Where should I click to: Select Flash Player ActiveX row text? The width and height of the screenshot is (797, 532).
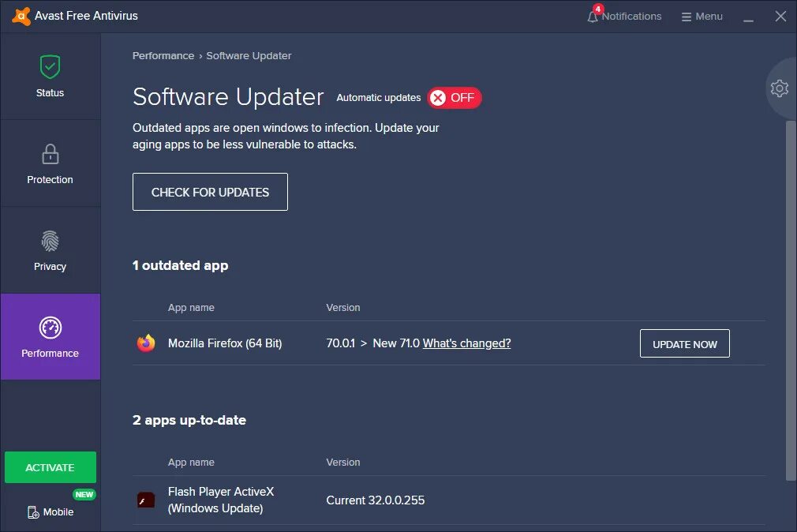coord(221,500)
